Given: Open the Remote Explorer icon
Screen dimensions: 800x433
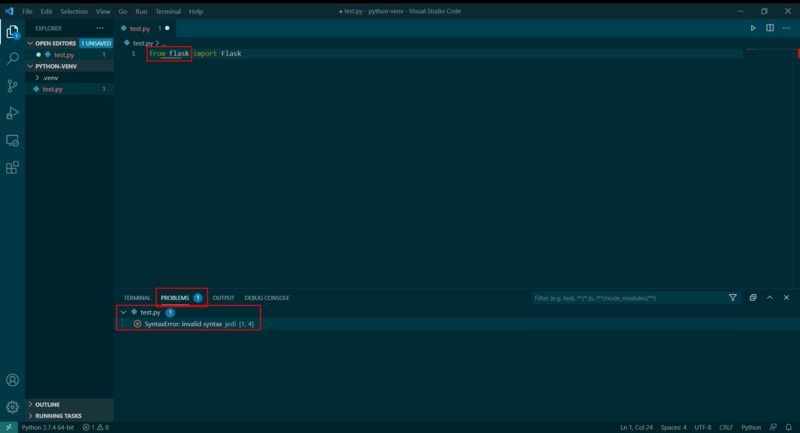Looking at the screenshot, I should (12, 140).
